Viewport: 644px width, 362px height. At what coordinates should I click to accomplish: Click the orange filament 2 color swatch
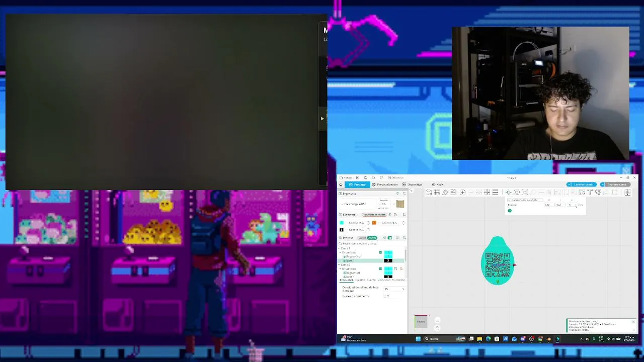pos(374,223)
